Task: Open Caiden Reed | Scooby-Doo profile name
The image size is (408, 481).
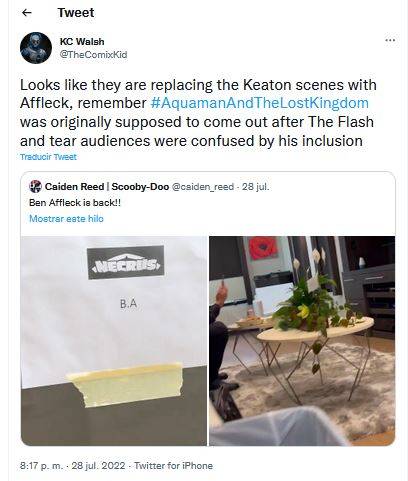Action: (107, 187)
